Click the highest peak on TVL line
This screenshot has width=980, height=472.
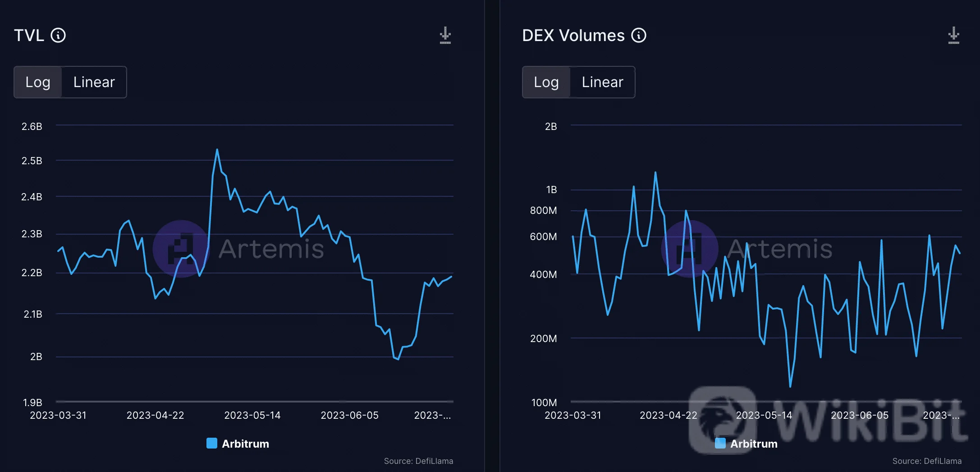pyautogui.click(x=217, y=150)
